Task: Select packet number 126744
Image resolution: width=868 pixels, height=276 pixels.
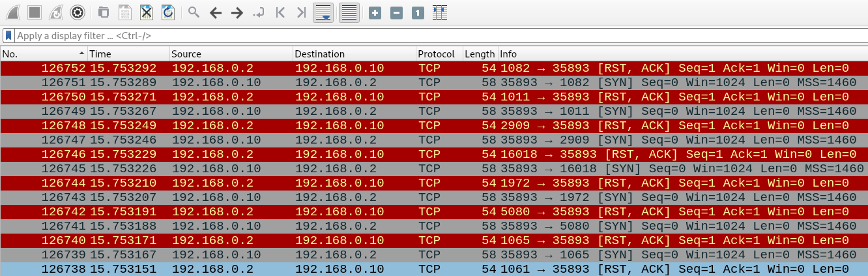Action: 434,183
